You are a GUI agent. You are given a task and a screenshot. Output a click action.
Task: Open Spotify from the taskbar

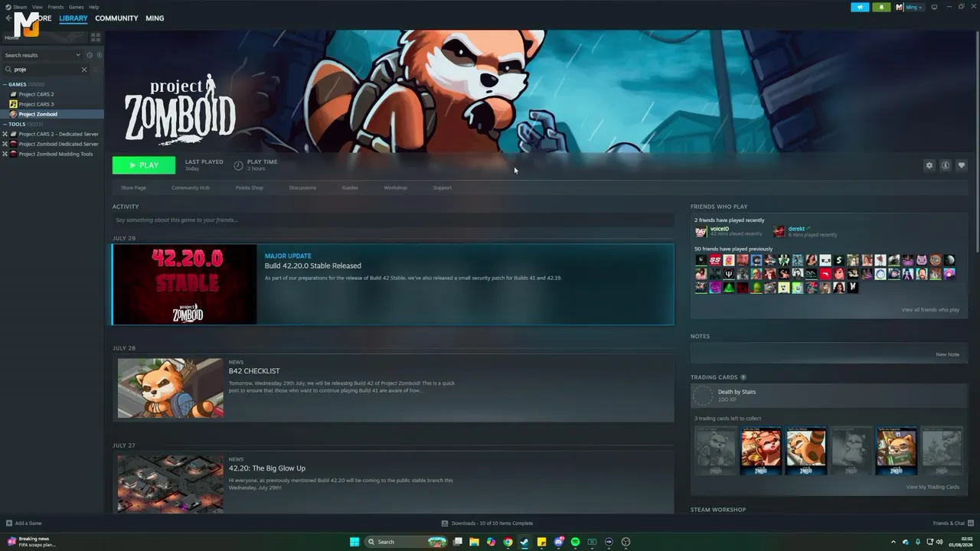tap(575, 542)
